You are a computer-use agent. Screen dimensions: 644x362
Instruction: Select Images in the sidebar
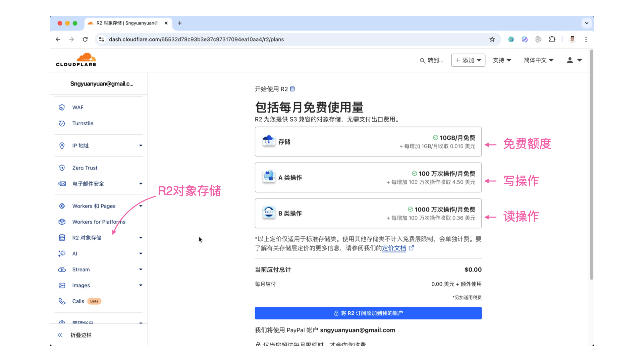tap(81, 285)
